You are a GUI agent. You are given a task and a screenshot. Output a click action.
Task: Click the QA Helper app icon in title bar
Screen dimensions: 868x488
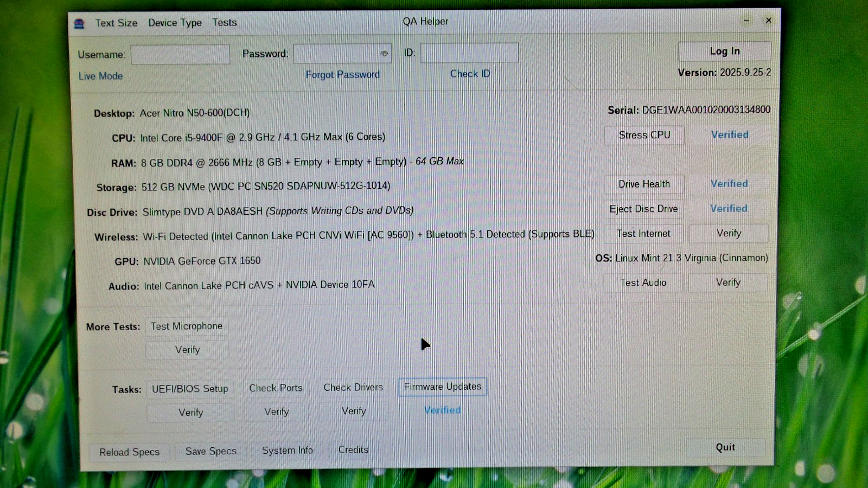click(x=79, y=23)
